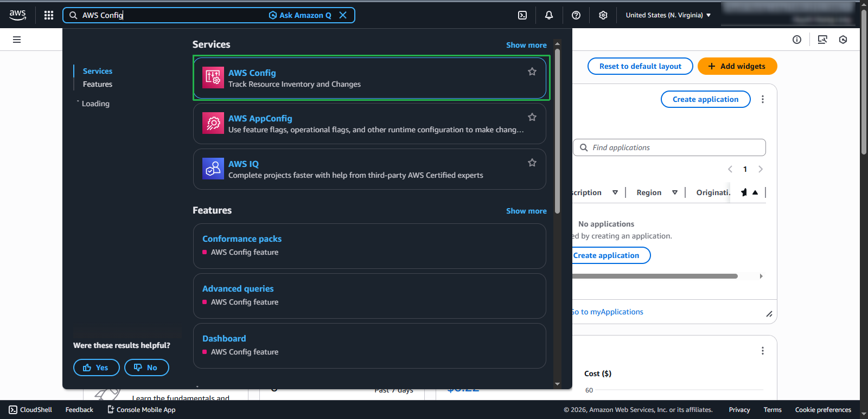868x419 pixels.
Task: Click the search results vertical scrollbar
Action: 557,130
